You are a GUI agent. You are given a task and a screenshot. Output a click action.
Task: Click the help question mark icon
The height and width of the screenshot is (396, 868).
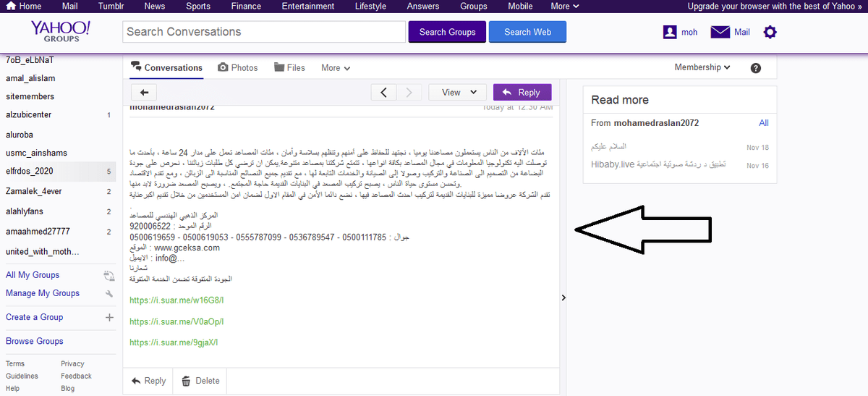756,68
